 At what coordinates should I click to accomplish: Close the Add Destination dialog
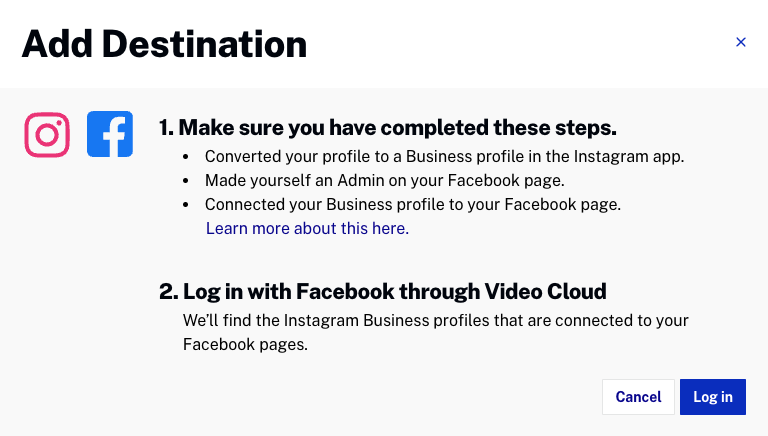pyautogui.click(x=741, y=42)
